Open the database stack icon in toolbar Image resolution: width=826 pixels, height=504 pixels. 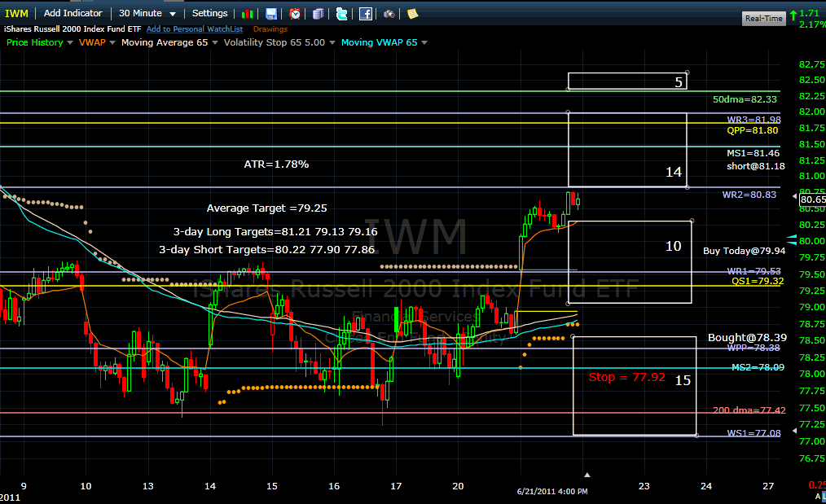coord(319,14)
